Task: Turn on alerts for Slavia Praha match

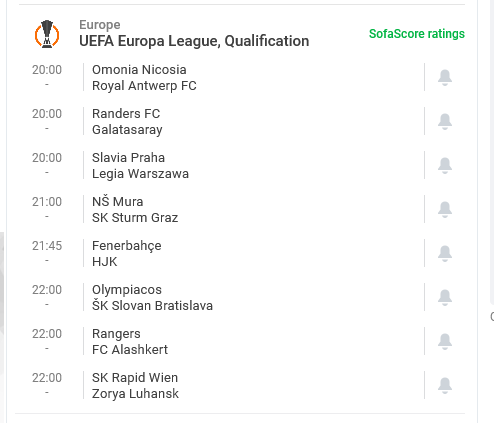Action: 445,165
